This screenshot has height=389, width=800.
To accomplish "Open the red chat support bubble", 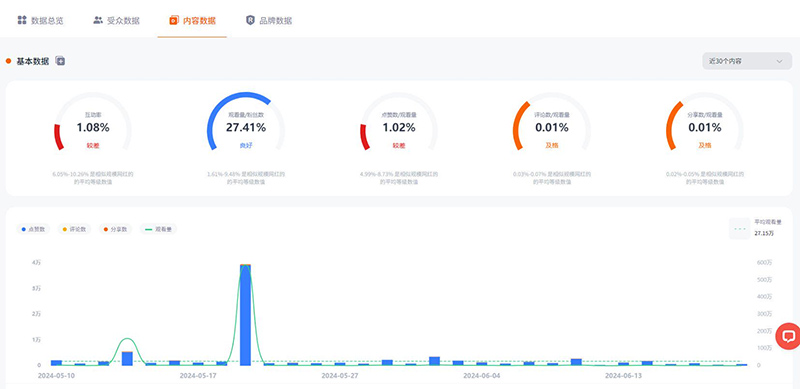I will [788, 336].
